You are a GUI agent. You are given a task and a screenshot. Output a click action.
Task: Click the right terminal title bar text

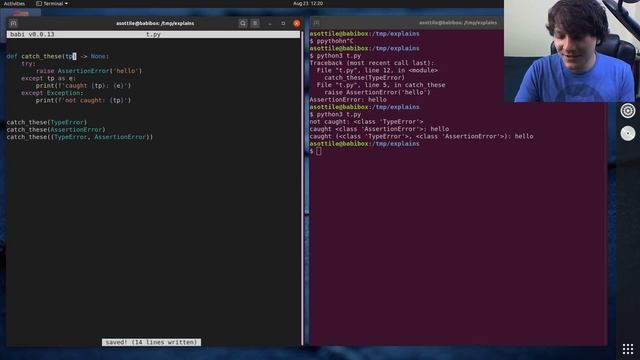tap(458, 23)
